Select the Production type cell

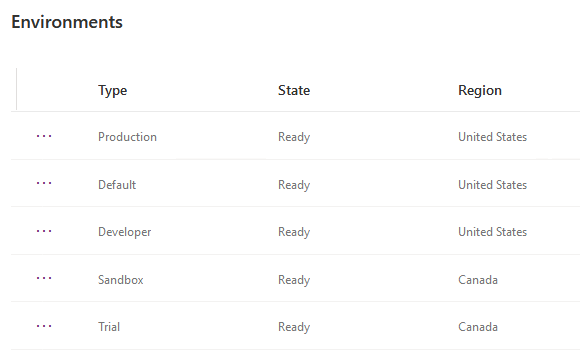pyautogui.click(x=127, y=137)
